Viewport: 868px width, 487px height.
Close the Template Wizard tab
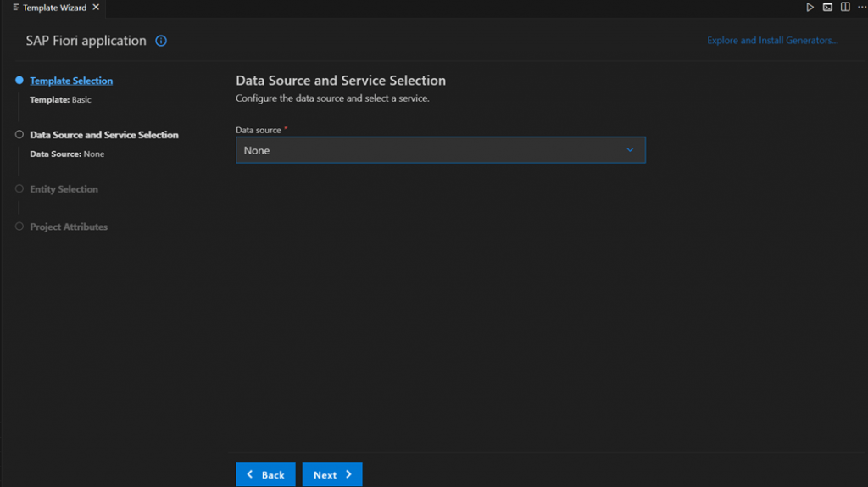pyautogui.click(x=96, y=7)
